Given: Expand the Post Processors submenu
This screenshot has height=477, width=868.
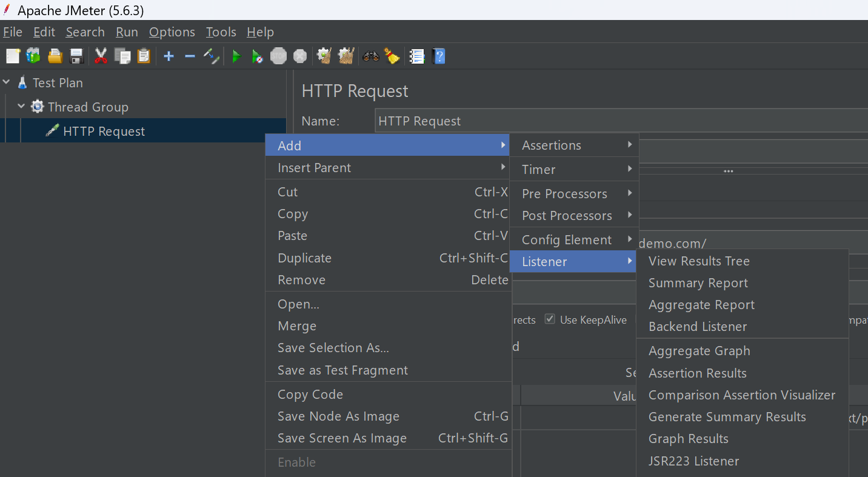Looking at the screenshot, I should click(x=575, y=216).
